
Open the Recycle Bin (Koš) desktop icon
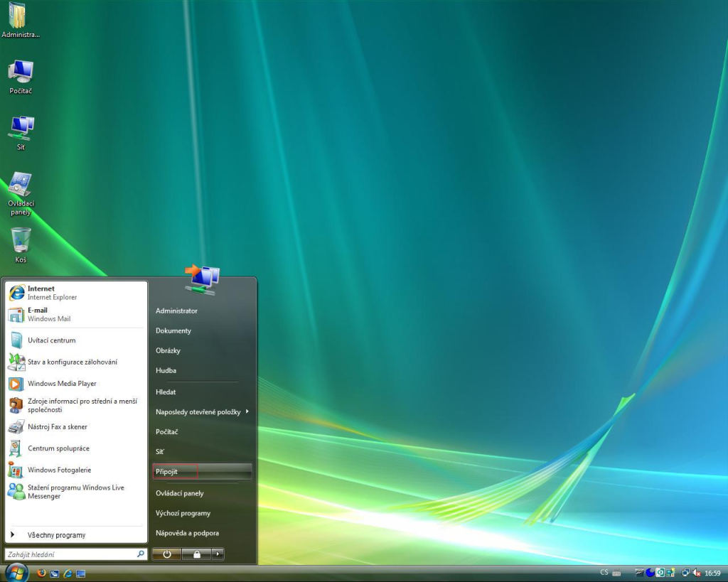coord(21,241)
